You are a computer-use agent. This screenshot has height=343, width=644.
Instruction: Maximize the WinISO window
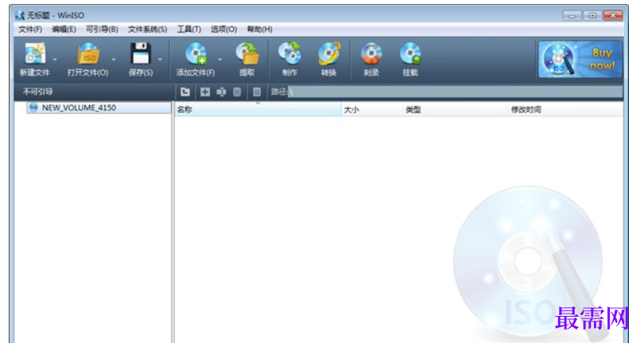click(x=592, y=16)
